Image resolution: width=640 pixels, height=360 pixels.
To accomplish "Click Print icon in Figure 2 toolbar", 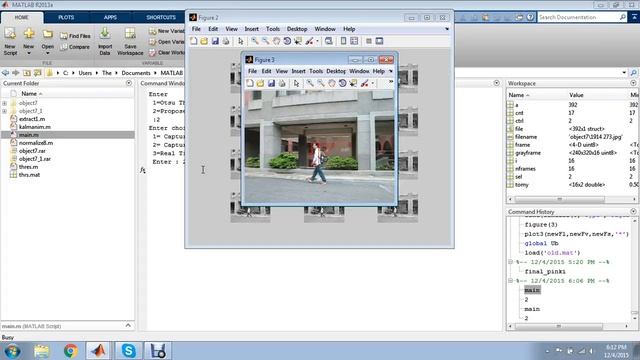I will click(x=225, y=41).
